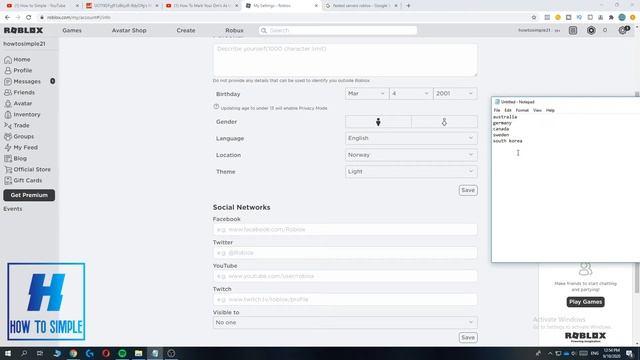The image size is (640, 360).
Task: Click the description text area
Action: click(345, 60)
